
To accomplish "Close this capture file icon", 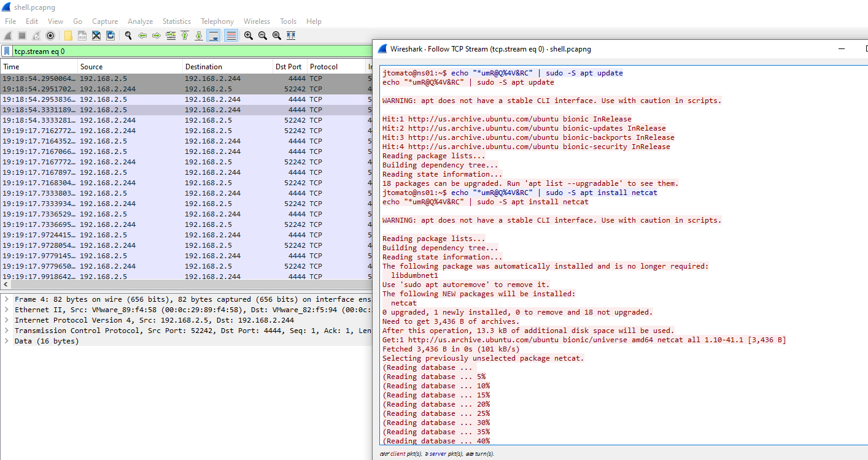I will [x=96, y=36].
